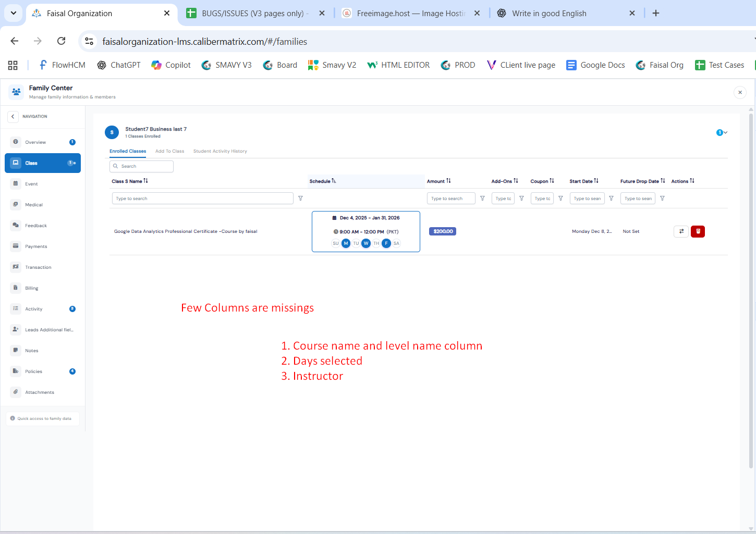The height and width of the screenshot is (534, 756).
Task: Expand the student dropdown with badge 1
Action: (x=722, y=133)
